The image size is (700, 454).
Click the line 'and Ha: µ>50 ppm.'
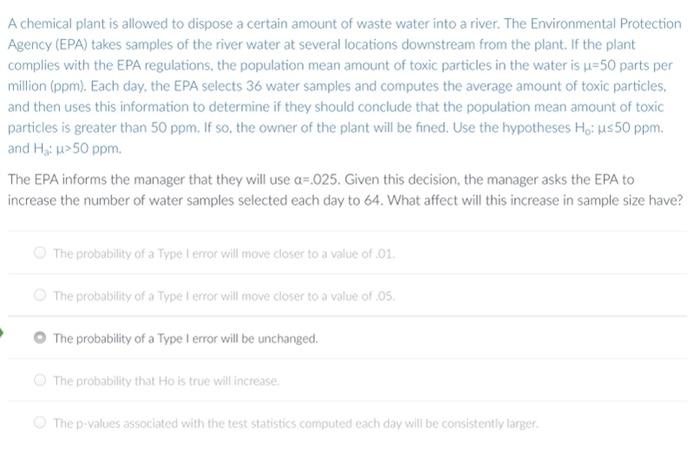tap(65, 149)
